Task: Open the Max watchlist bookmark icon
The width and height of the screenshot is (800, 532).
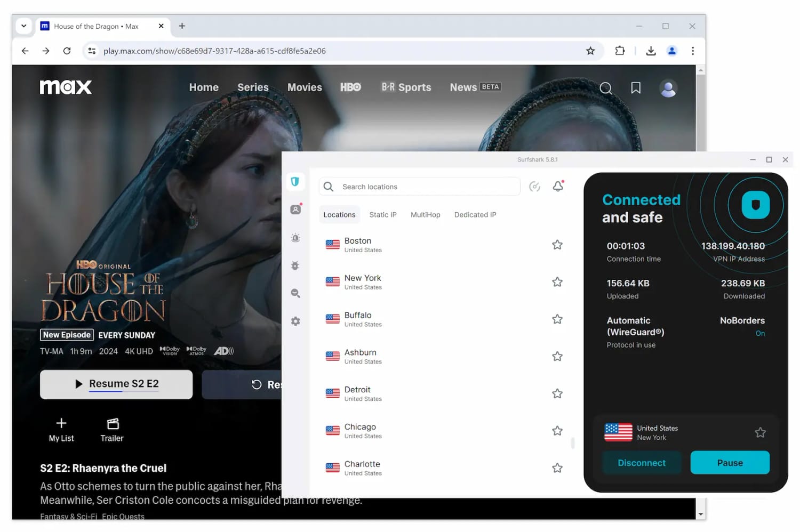Action: (x=636, y=88)
